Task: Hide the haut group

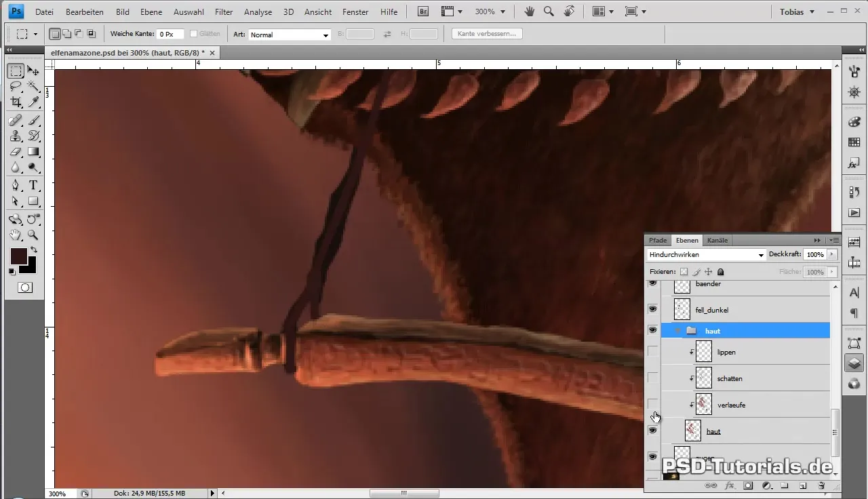Action: 652,330
